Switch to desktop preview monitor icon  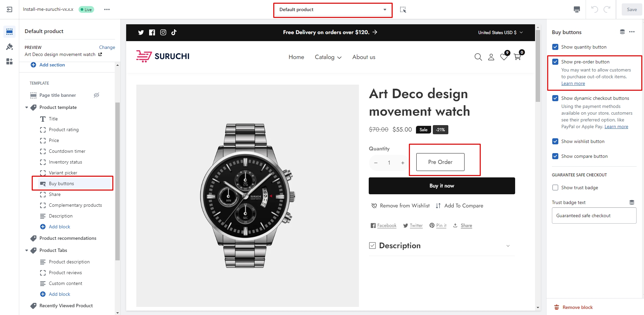coord(577,9)
